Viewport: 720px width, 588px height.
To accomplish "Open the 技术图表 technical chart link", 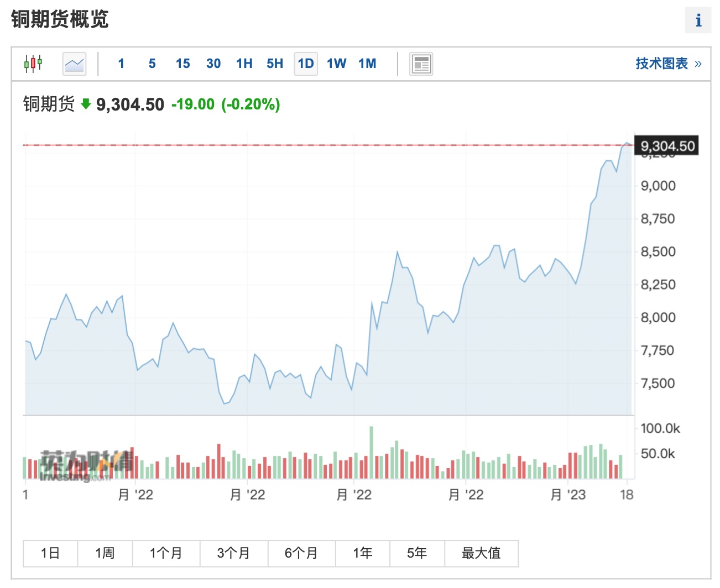I will [x=661, y=64].
